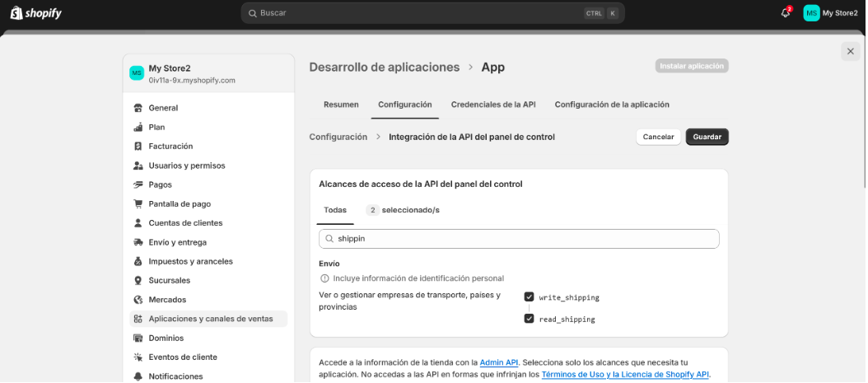Screen dimensions: 868x383
Task: Click the CTRL K shortcut badge
Action: 601,12
